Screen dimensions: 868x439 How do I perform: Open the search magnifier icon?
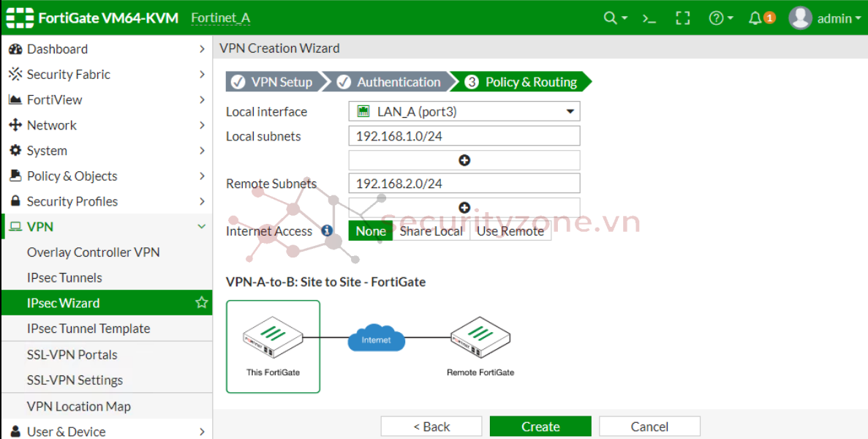click(610, 18)
